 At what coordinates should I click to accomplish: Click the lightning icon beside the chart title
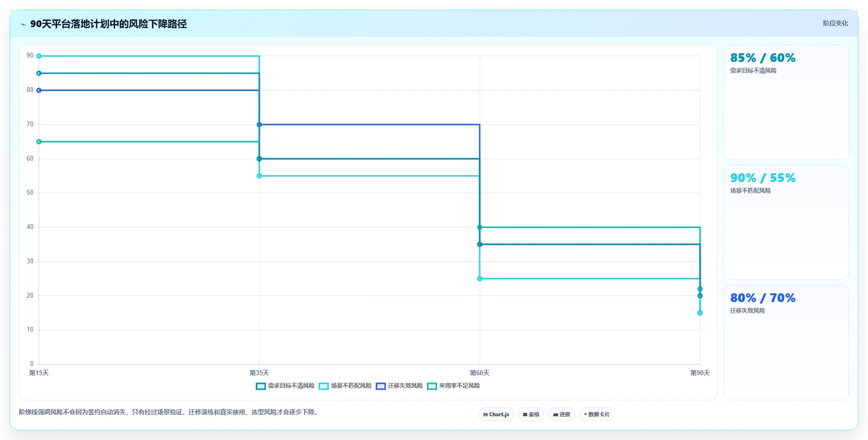[23, 24]
